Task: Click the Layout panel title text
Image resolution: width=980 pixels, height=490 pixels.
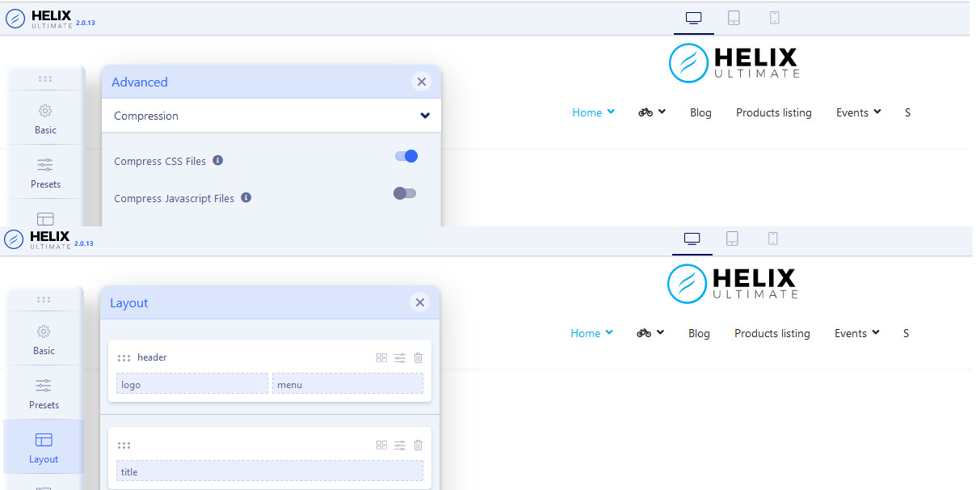Action: coord(129,302)
